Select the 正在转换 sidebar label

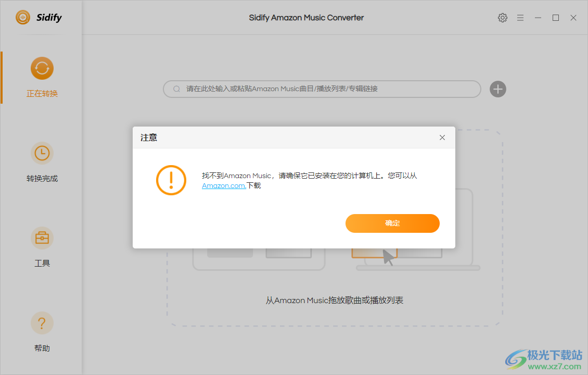(x=42, y=93)
